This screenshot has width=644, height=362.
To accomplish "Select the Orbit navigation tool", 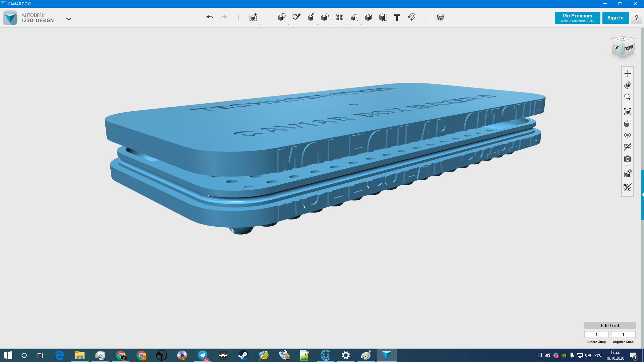I will pos(628,85).
